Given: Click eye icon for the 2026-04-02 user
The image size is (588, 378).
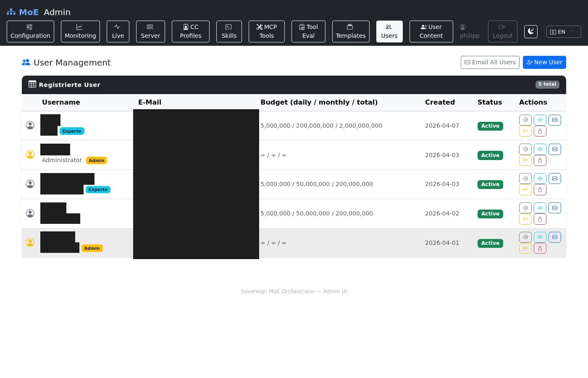Looking at the screenshot, I should [540, 208].
